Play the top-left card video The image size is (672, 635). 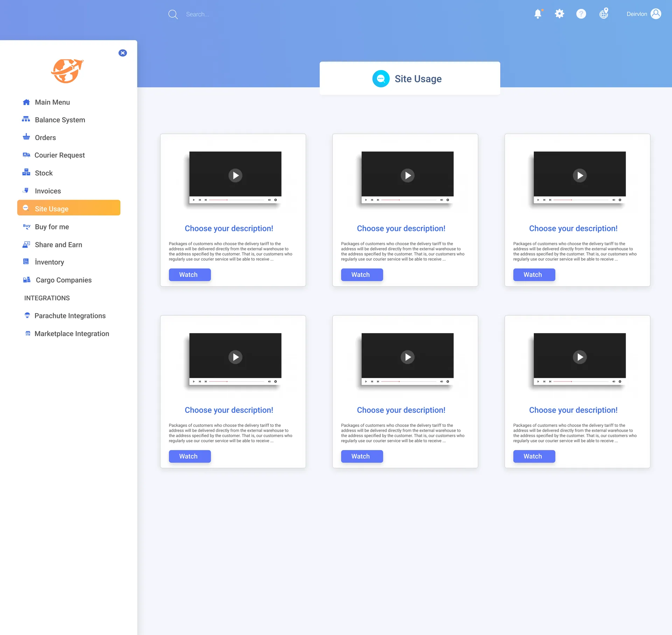click(236, 175)
